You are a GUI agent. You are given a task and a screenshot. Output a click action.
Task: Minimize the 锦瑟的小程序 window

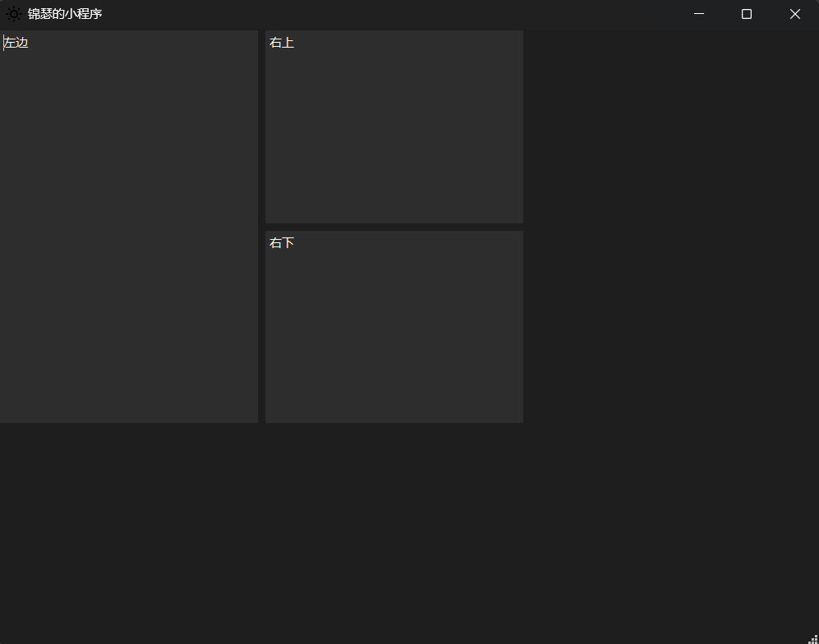[699, 14]
